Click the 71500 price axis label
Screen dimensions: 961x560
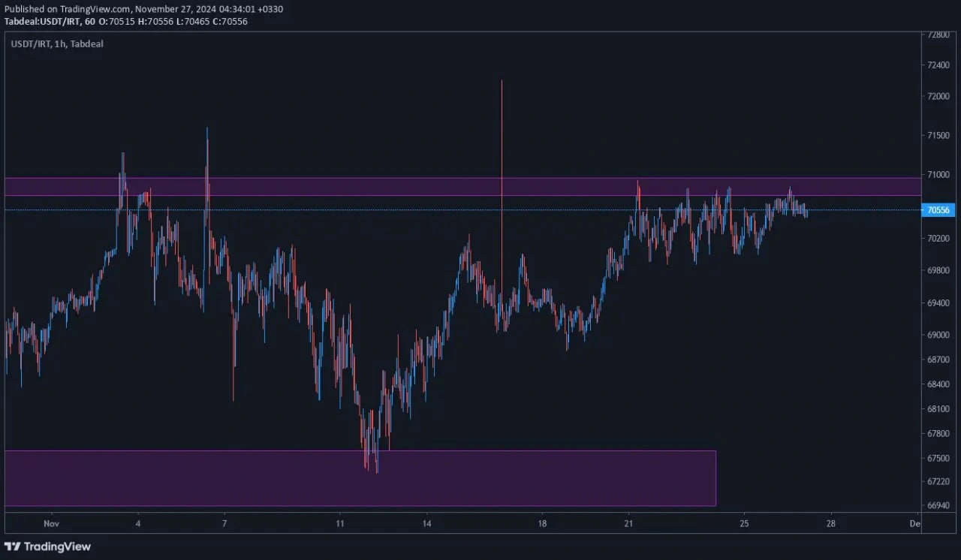(x=938, y=136)
